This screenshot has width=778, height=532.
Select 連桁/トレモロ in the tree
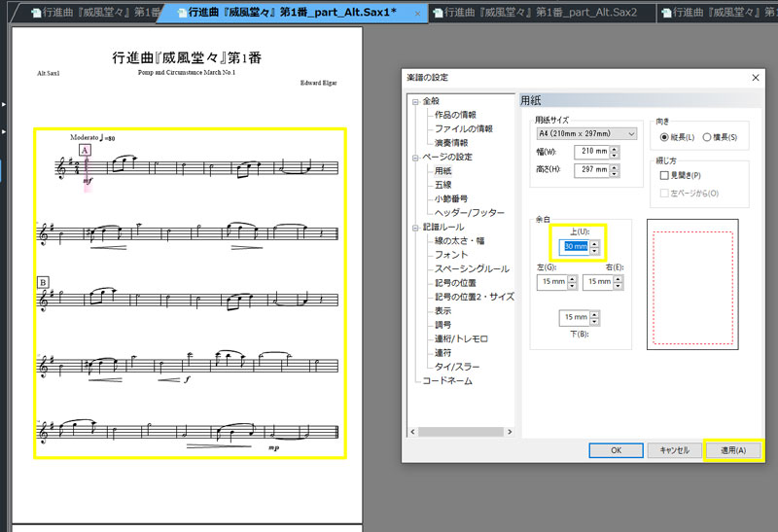tap(461, 339)
